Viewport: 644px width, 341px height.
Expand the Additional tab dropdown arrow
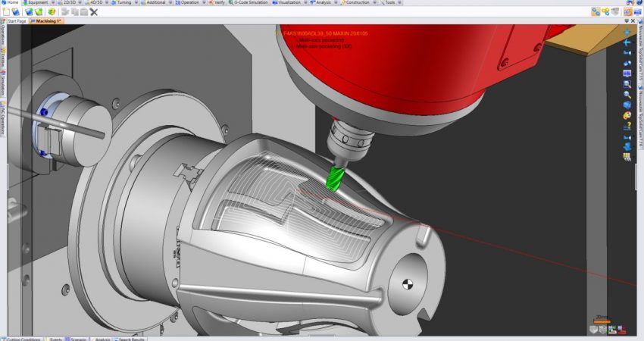click(170, 2)
